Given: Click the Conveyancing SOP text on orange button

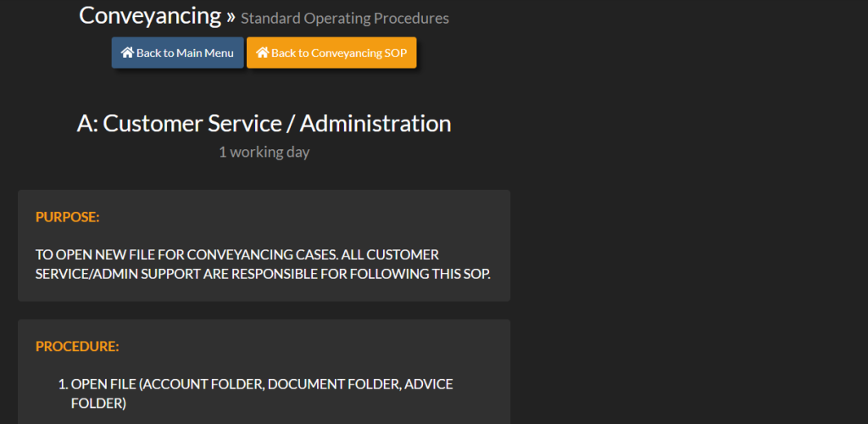Looking at the screenshot, I should [359, 53].
